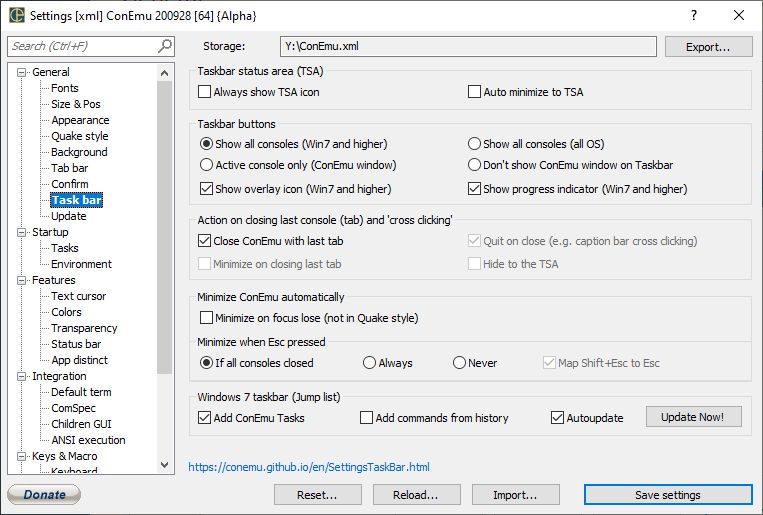Open the Tab bar settings page
Image resolution: width=763 pixels, height=515 pixels.
(x=70, y=168)
